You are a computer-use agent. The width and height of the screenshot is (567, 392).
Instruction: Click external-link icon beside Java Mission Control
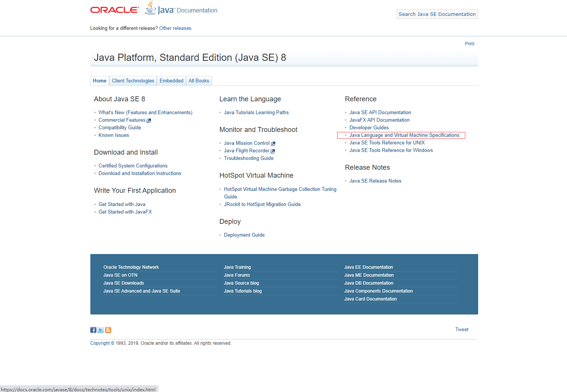tap(273, 144)
